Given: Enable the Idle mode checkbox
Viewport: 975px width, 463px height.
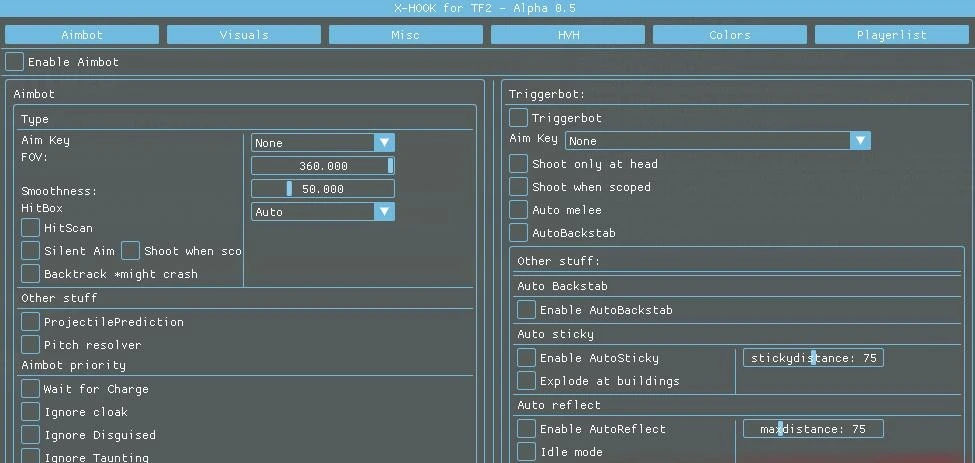Looking at the screenshot, I should [x=526, y=451].
